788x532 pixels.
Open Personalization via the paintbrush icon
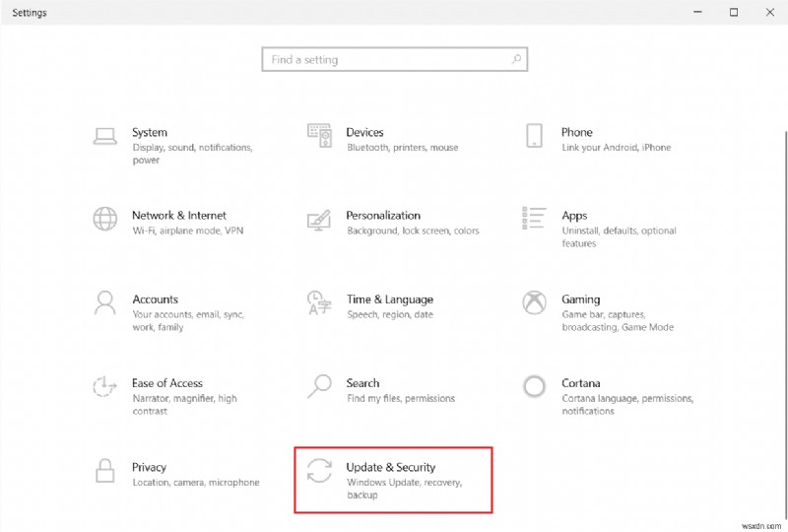click(319, 218)
